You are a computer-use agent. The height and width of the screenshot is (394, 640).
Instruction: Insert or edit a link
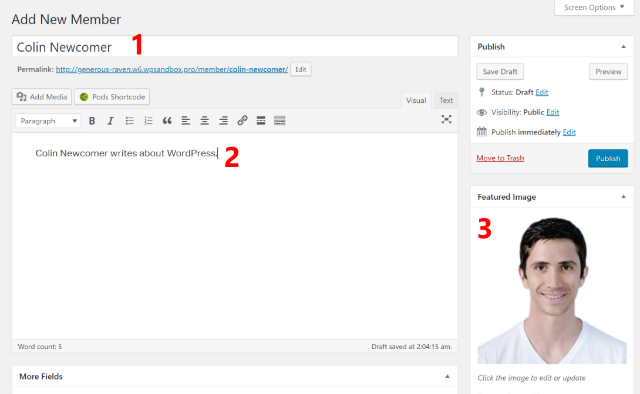tap(242, 121)
